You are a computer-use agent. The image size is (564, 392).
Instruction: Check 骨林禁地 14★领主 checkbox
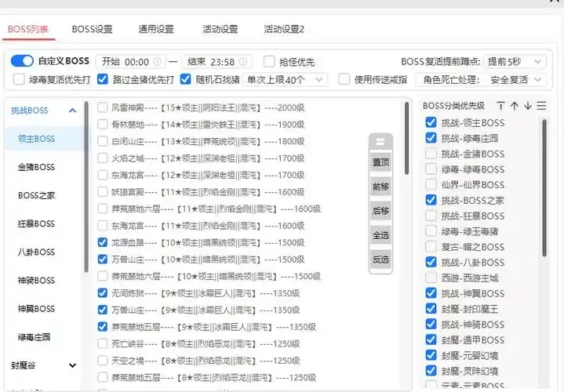[x=103, y=124]
